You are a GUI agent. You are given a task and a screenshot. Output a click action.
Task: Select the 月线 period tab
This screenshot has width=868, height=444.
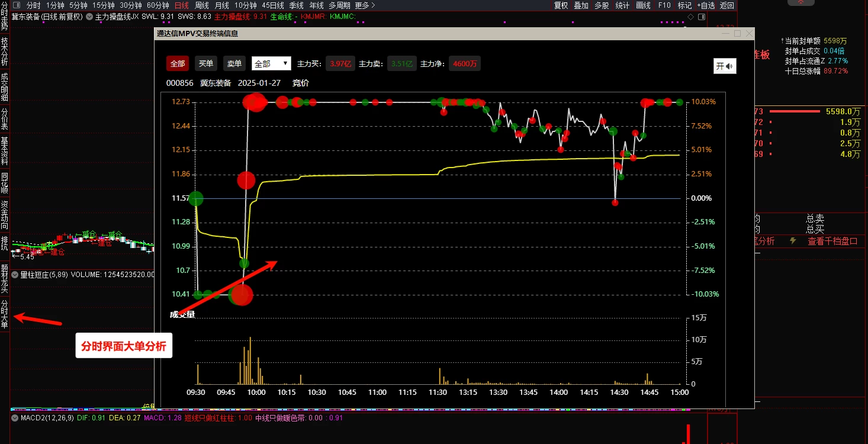tap(222, 5)
